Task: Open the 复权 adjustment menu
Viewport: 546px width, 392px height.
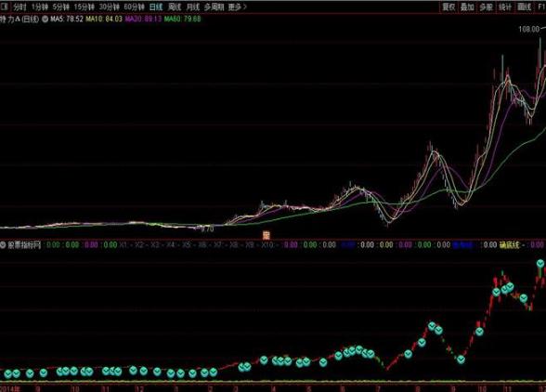Action: click(x=448, y=7)
